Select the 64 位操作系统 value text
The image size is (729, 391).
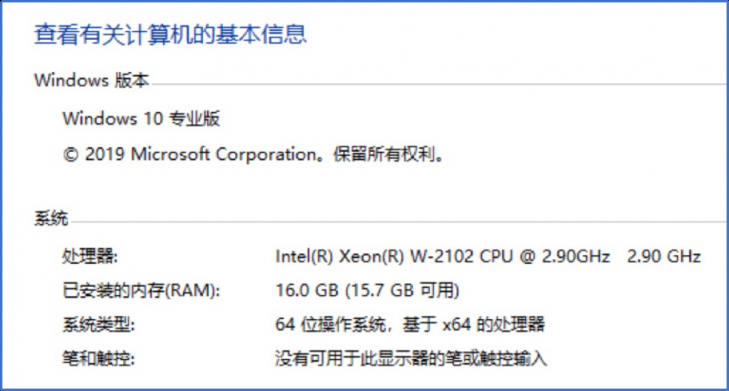point(331,325)
